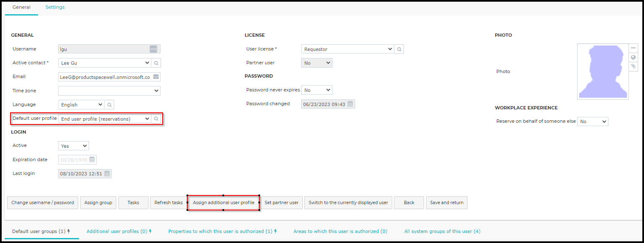644x243 pixels.
Task: Click the paperclip attach icon beside photo
Action: 633,66
